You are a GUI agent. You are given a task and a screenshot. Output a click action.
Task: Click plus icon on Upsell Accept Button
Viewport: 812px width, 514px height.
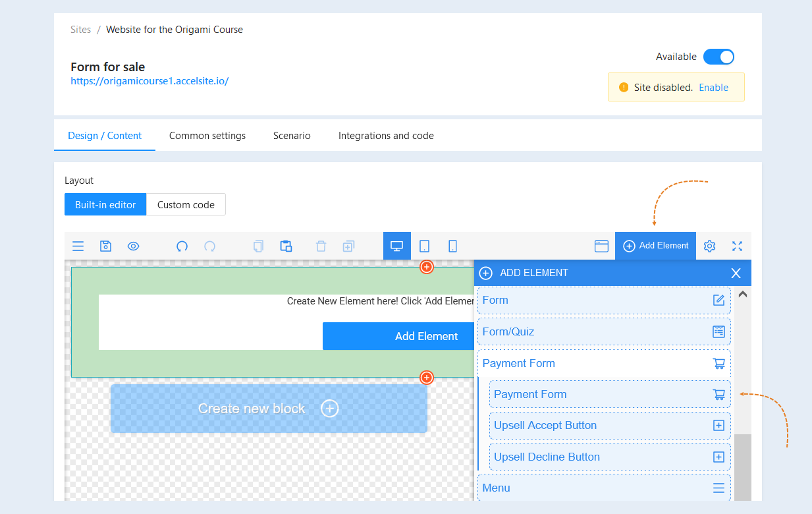click(x=718, y=426)
